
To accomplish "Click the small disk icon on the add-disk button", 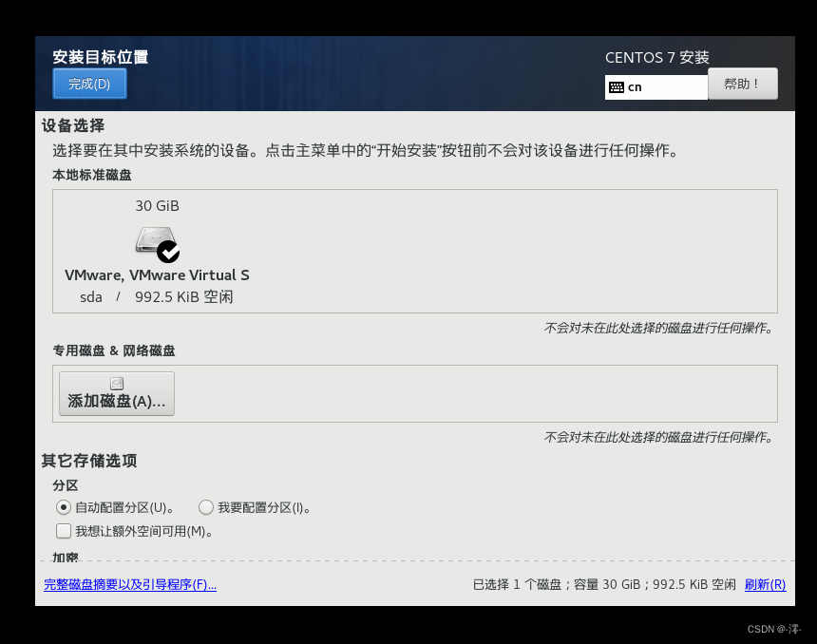I will [117, 384].
